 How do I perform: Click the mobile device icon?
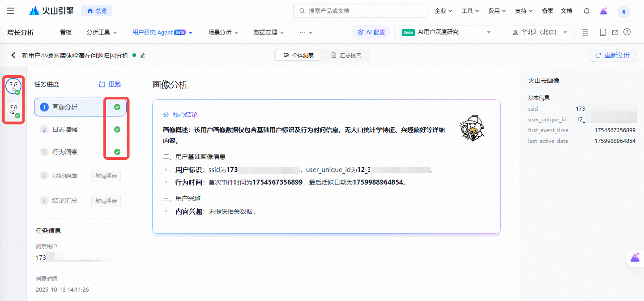[x=602, y=32]
